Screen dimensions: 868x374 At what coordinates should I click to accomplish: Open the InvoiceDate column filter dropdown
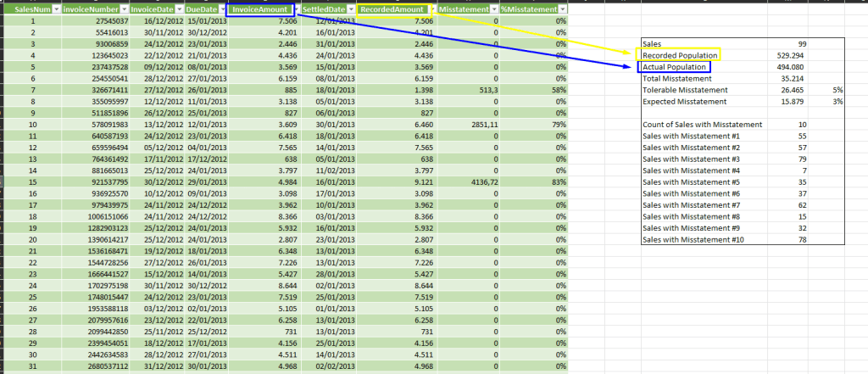[x=179, y=9]
